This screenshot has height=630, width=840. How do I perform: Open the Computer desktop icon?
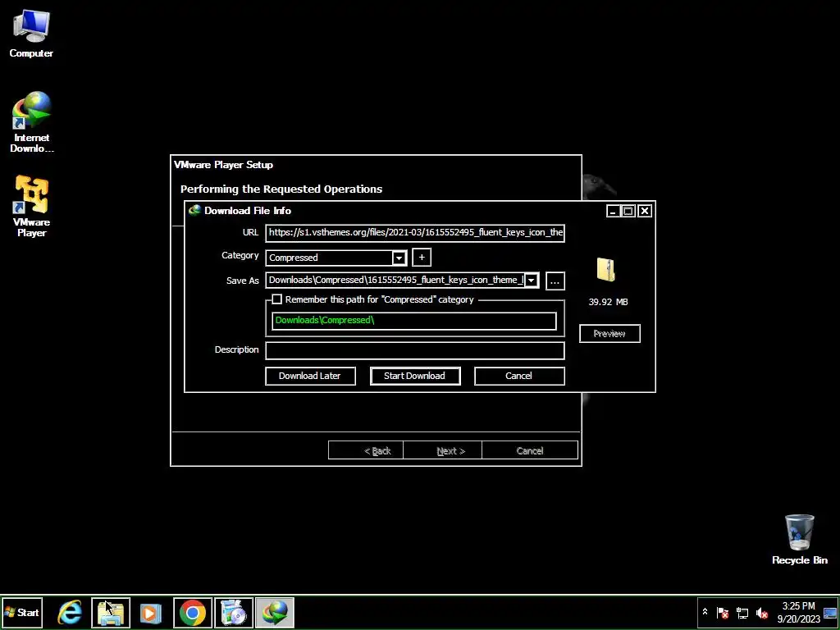31,33
